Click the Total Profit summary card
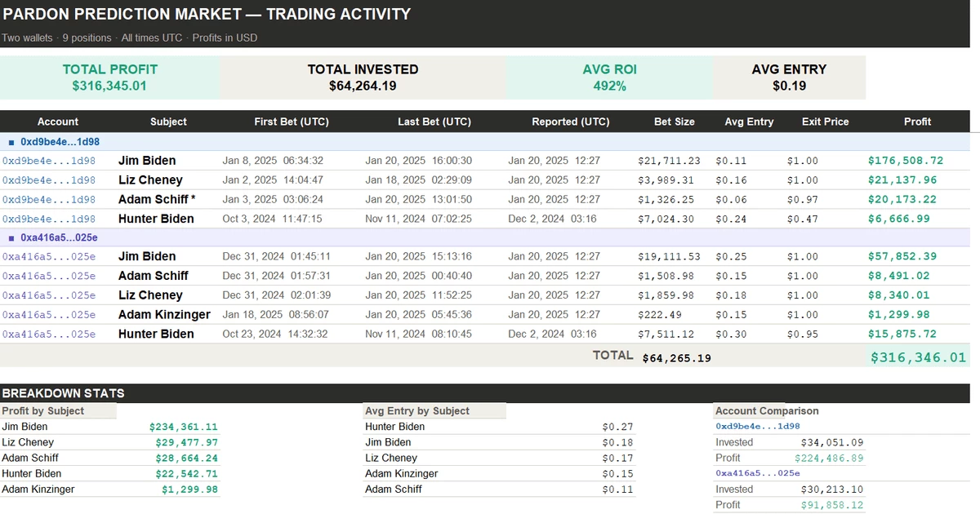The image size is (980, 514). click(x=109, y=78)
